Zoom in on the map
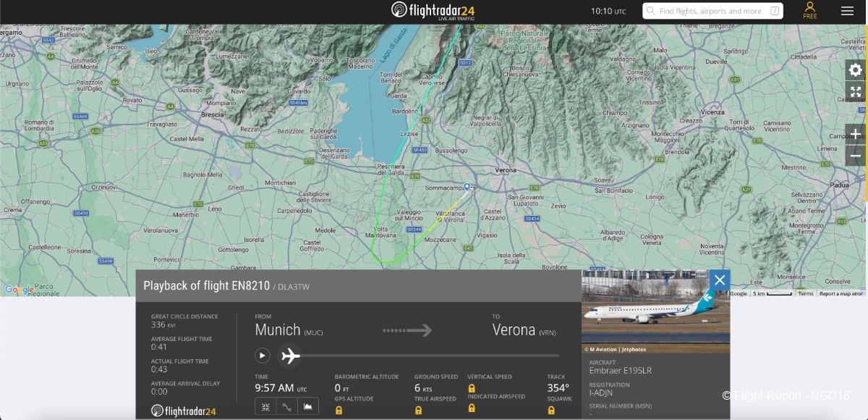Screen dimensions: 868x420 856,134
